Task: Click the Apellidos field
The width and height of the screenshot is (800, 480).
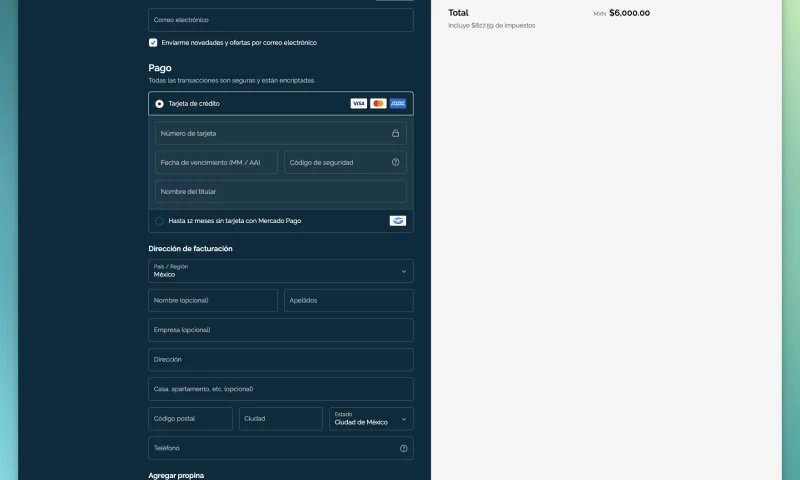Action: 348,300
